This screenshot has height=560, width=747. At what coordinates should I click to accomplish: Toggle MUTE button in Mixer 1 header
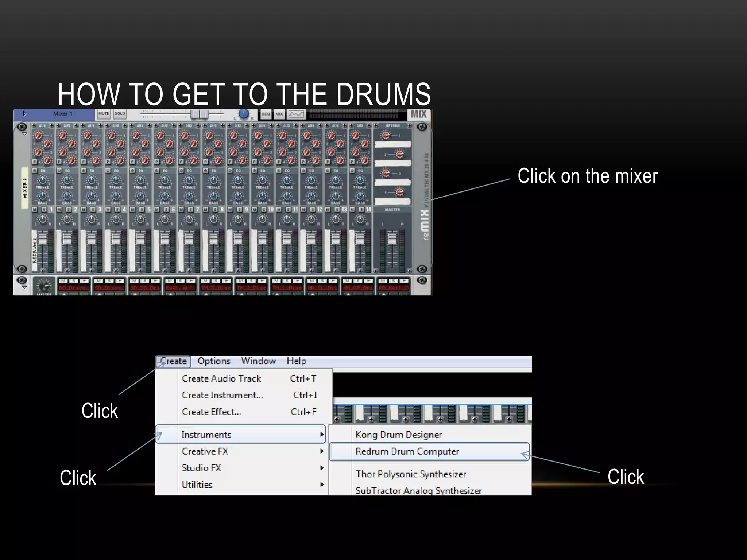[x=104, y=114]
